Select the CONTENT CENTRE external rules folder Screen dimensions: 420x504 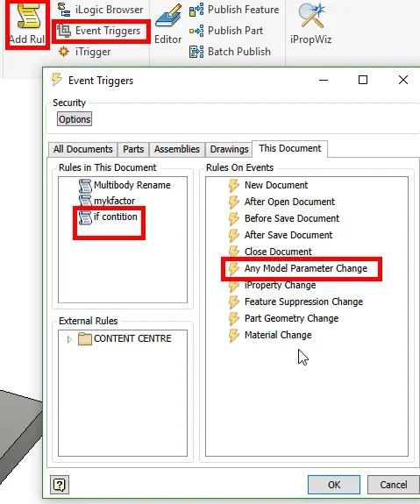(125, 339)
